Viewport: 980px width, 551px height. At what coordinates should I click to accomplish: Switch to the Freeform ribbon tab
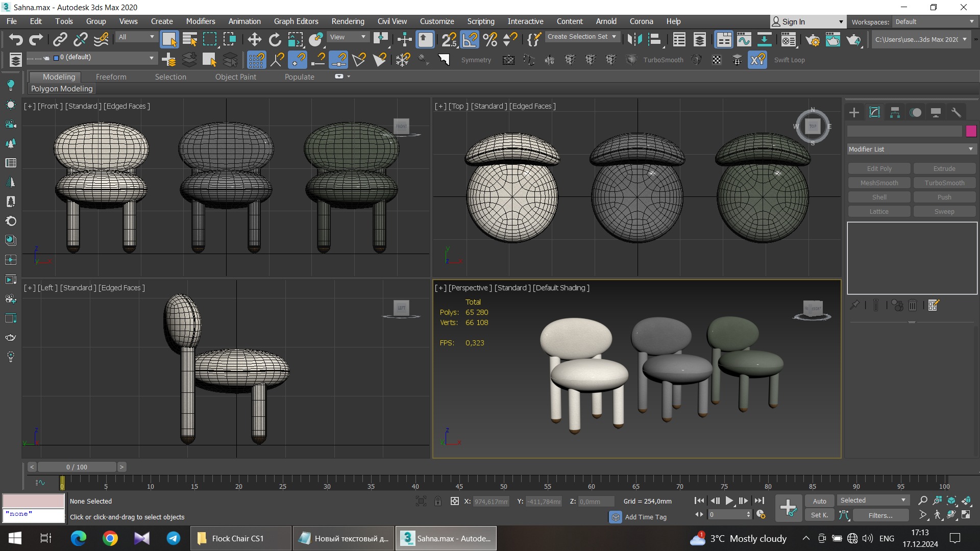pos(111,77)
